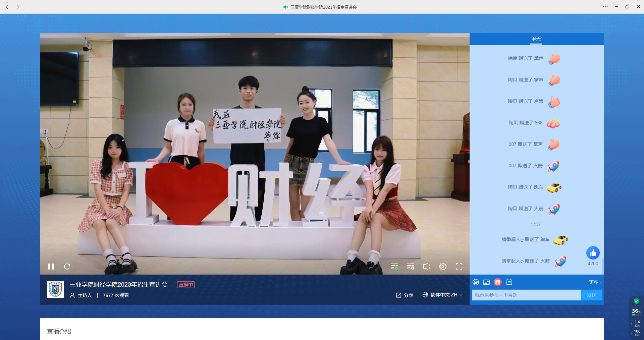Image resolution: width=644 pixels, height=340 pixels.
Task: Open the player settings gear
Action: pyautogui.click(x=442, y=267)
